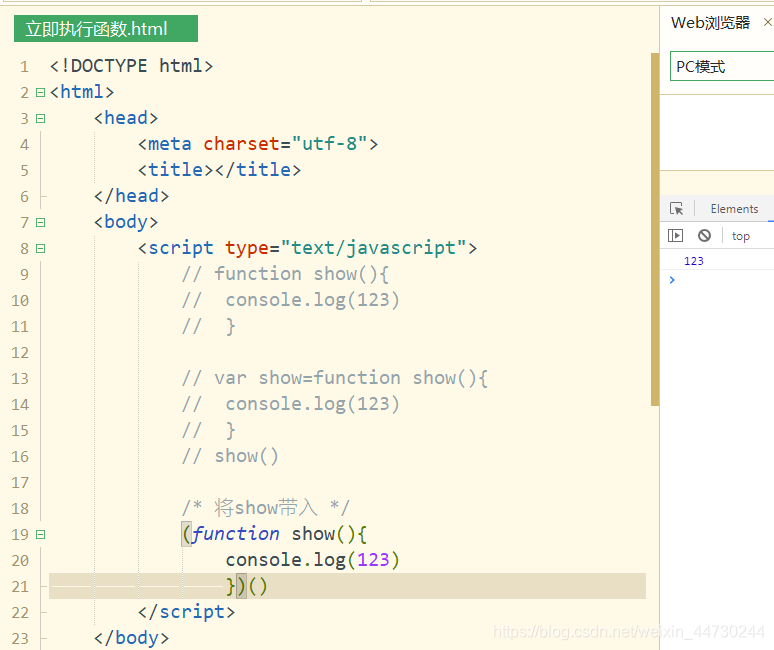Click the closing /body tag
The image size is (774, 650).
pyautogui.click(x=131, y=638)
